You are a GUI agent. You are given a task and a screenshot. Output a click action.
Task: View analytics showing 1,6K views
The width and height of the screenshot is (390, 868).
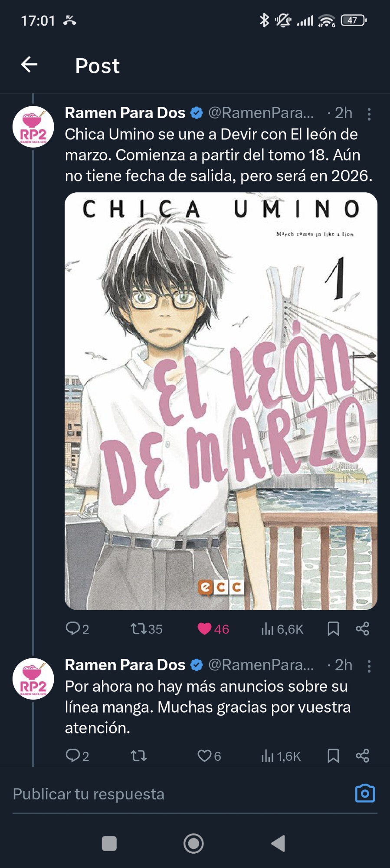281,756
